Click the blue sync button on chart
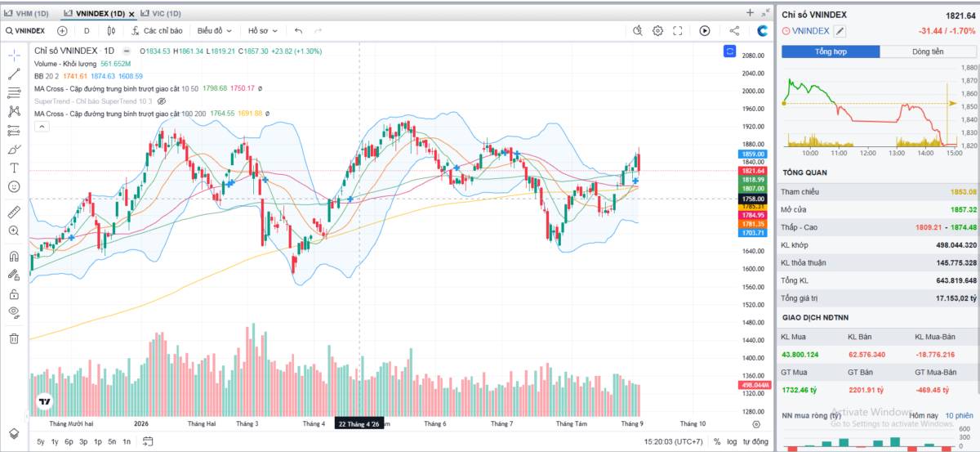The height and width of the screenshot is (452, 980). point(729,51)
